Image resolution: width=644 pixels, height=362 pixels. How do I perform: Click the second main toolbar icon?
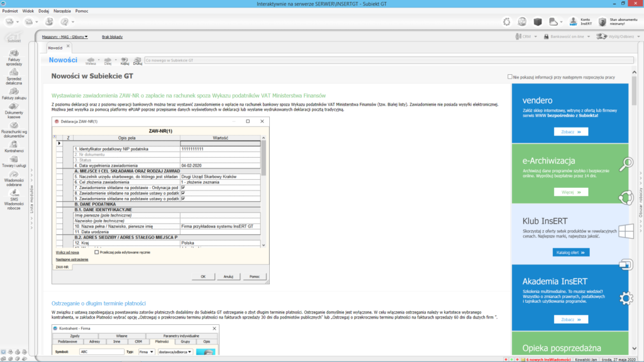pyautogui.click(x=29, y=22)
